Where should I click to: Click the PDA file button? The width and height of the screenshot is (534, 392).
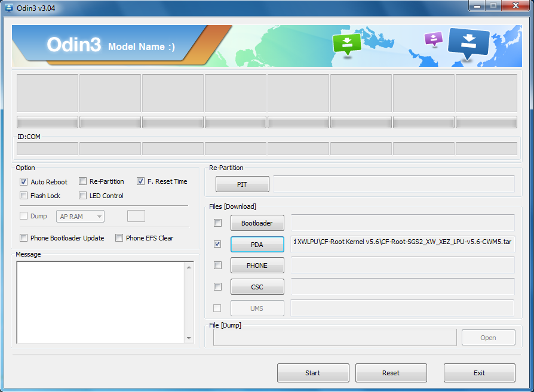(x=257, y=244)
